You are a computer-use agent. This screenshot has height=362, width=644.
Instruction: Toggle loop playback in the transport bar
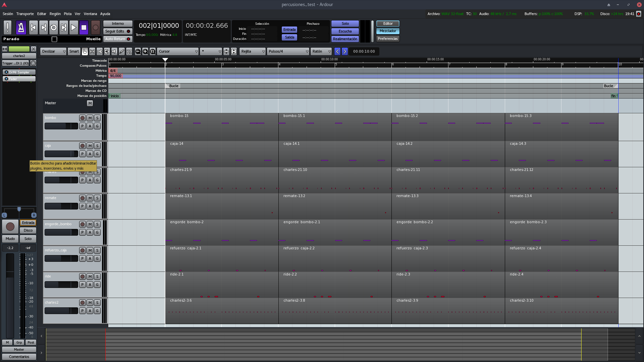[54, 28]
